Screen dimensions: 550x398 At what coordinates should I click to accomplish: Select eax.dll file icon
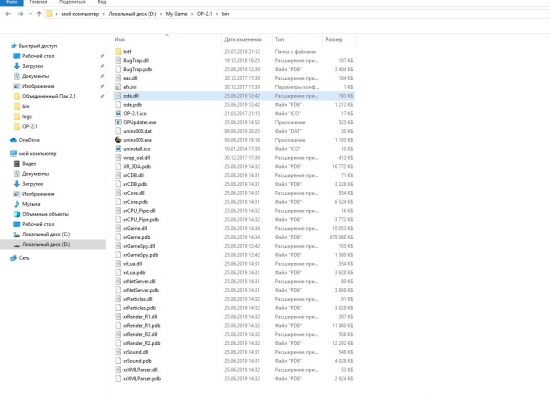pos(118,78)
